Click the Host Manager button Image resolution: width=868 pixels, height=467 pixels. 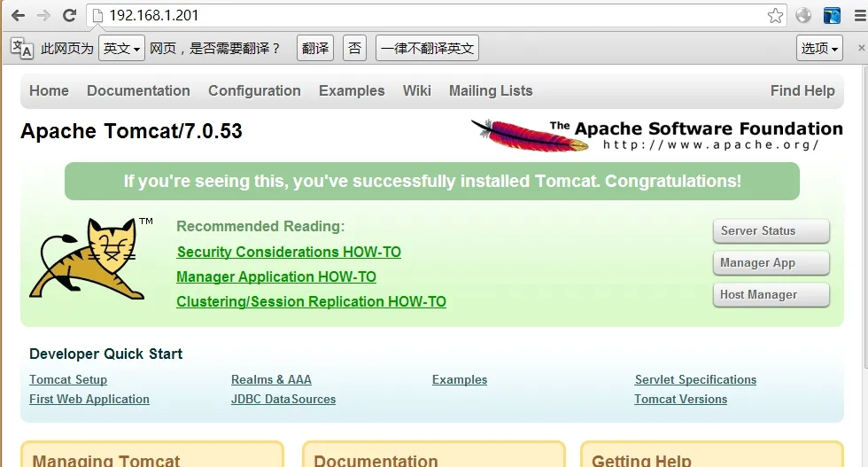click(771, 295)
